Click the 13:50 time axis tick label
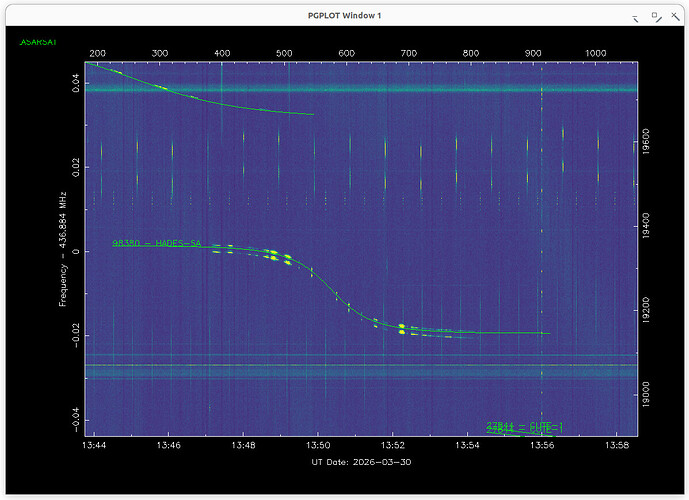Image resolution: width=689 pixels, height=500 pixels. tap(319, 445)
